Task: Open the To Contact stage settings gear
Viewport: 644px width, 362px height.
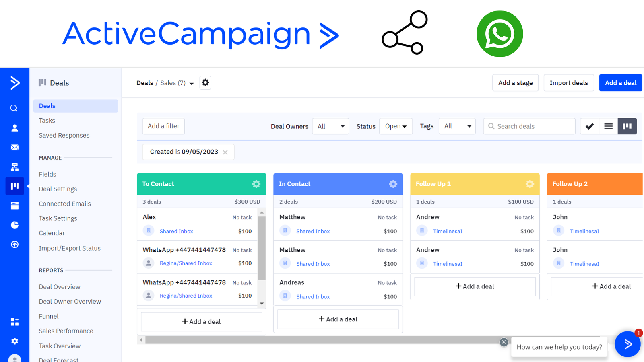Action: pyautogui.click(x=256, y=184)
